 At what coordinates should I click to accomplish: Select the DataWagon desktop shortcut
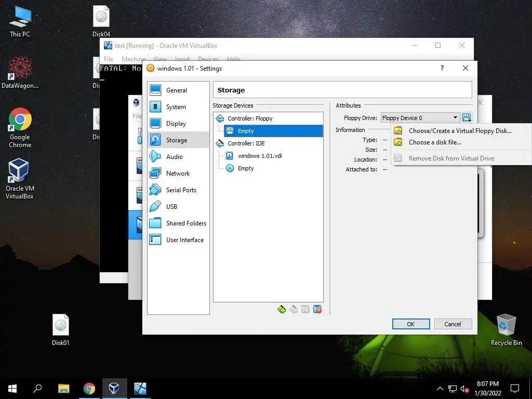20,73
